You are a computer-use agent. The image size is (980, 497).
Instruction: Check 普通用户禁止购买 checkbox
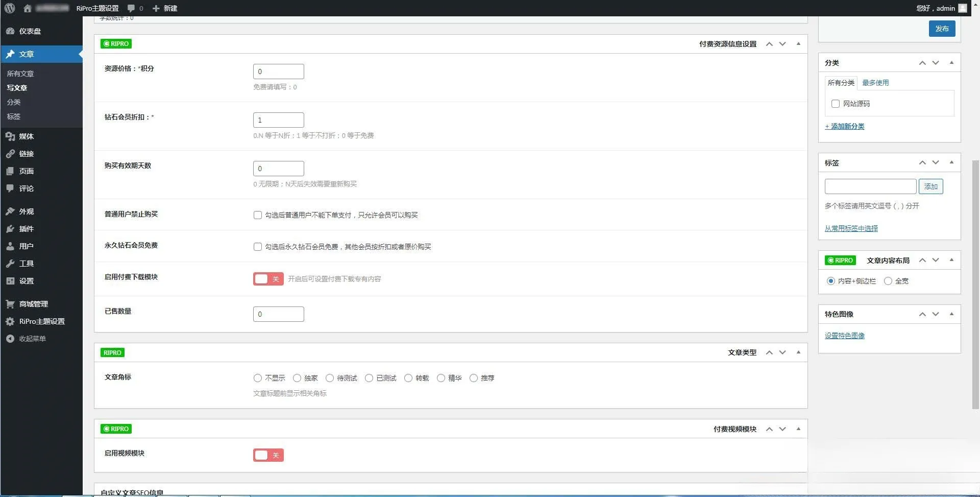[x=258, y=215]
